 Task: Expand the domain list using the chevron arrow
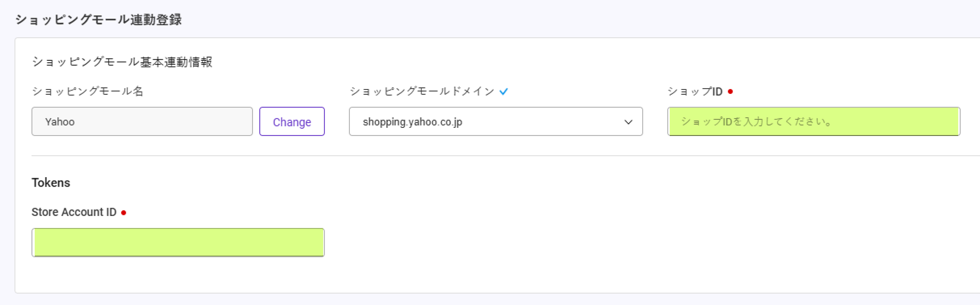pos(628,122)
